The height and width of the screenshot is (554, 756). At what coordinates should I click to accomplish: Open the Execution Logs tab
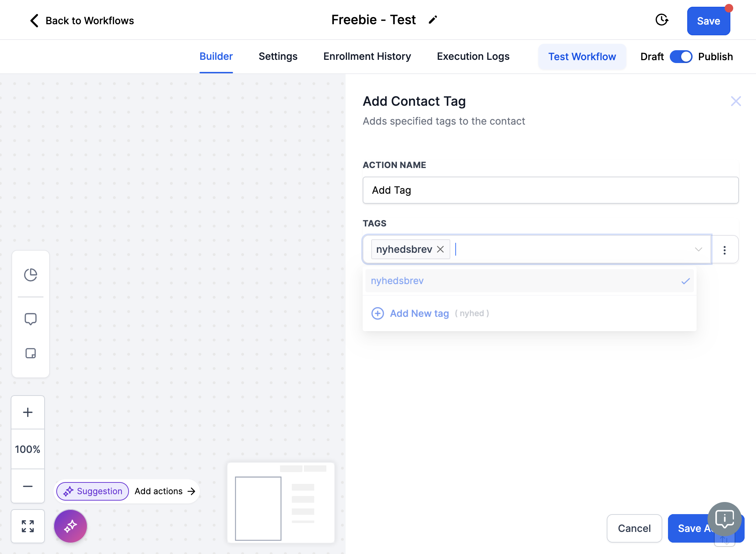click(x=473, y=56)
